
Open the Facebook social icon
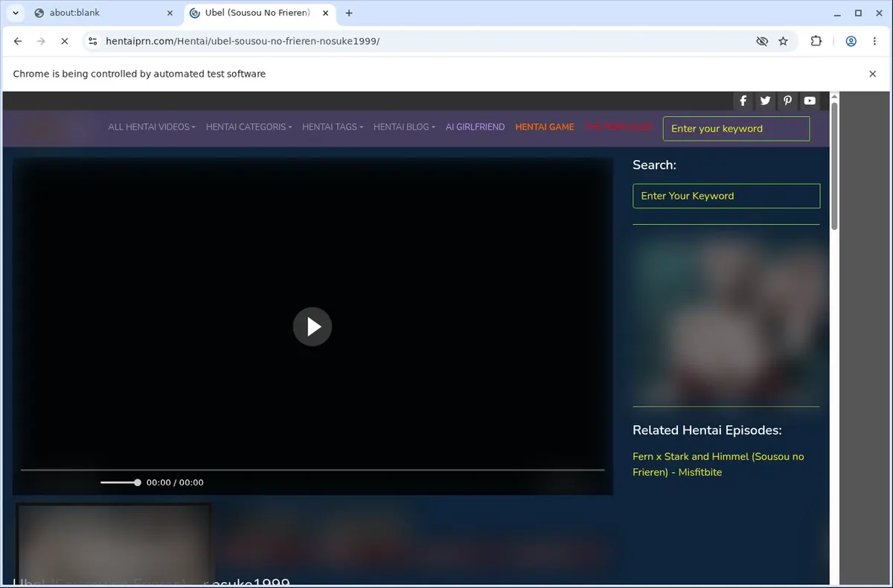[x=743, y=100]
